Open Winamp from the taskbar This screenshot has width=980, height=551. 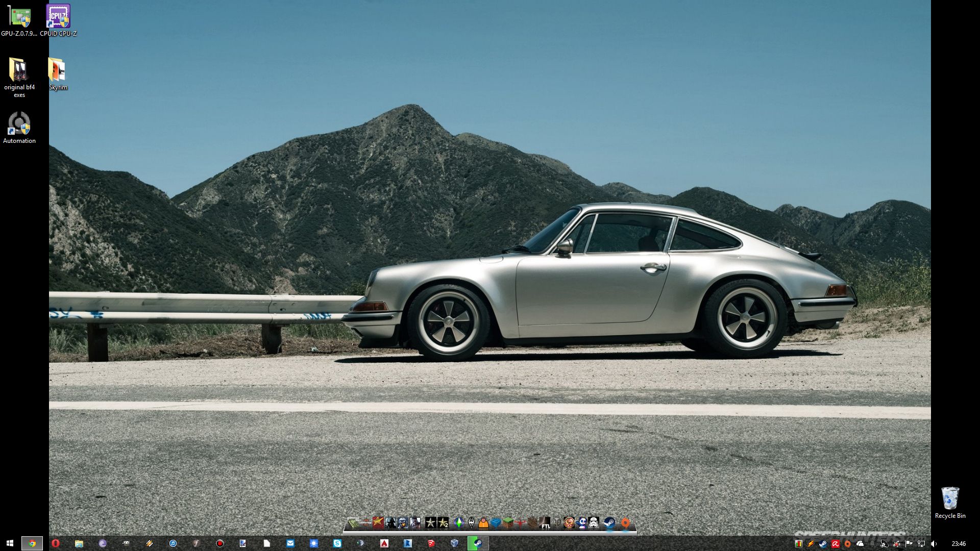tap(150, 543)
